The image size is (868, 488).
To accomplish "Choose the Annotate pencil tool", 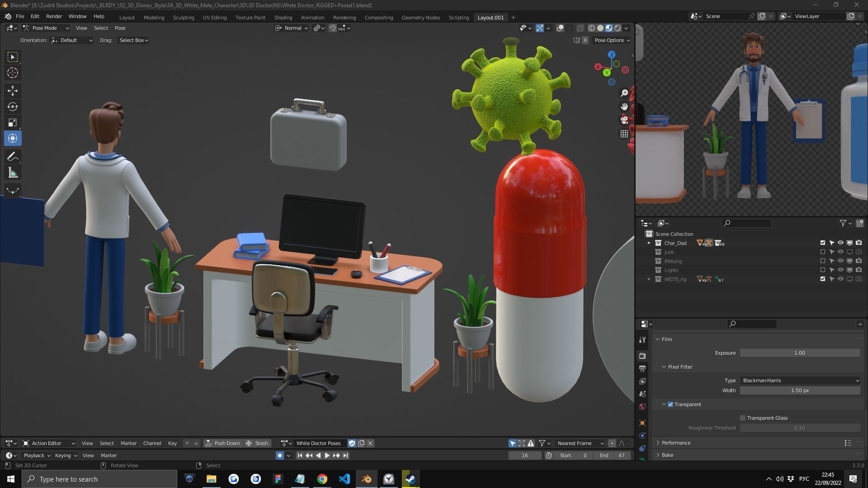I will pos(13,156).
